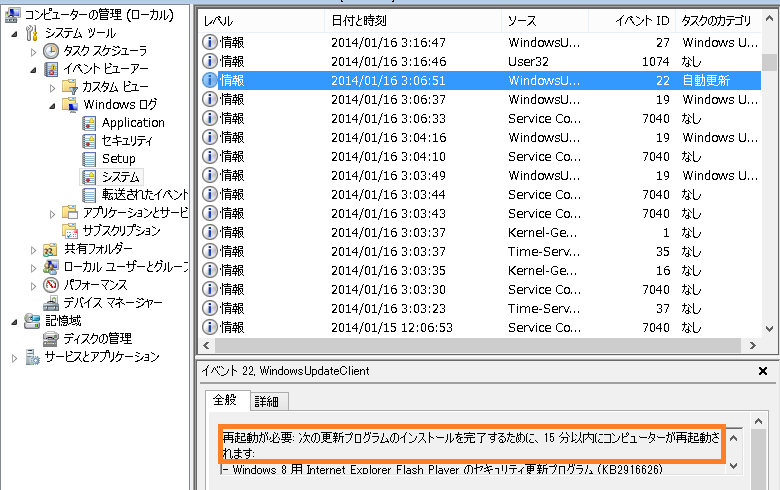This screenshot has width=780, height=490.
Task: Sort by レベル column header
Action: 262,21
